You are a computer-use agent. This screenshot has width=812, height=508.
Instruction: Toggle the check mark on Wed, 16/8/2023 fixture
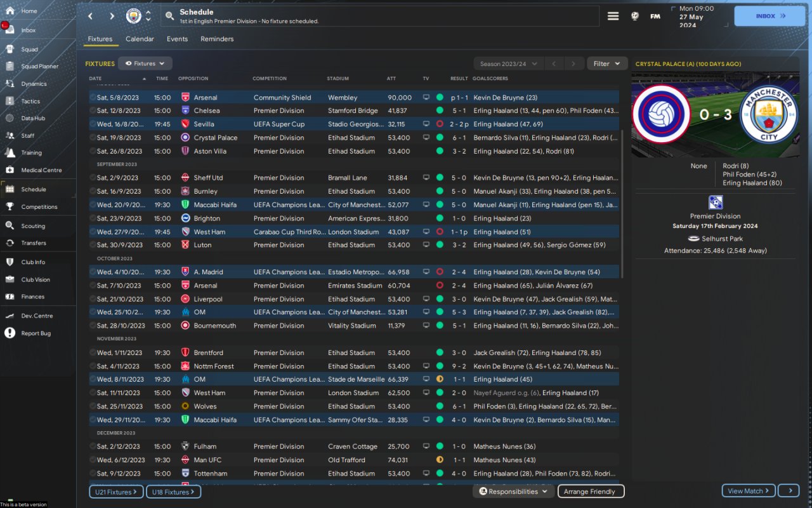tap(93, 124)
